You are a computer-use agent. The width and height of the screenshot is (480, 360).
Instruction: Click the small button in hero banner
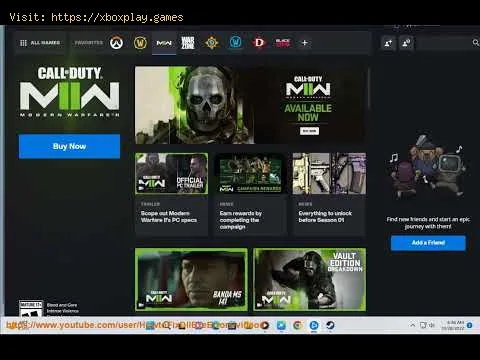pyautogui.click(x=309, y=131)
